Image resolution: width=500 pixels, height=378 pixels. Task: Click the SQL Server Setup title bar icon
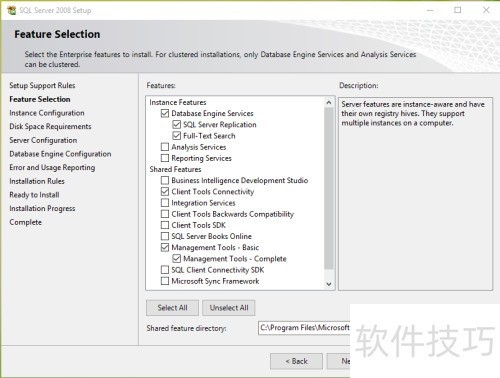[12, 10]
